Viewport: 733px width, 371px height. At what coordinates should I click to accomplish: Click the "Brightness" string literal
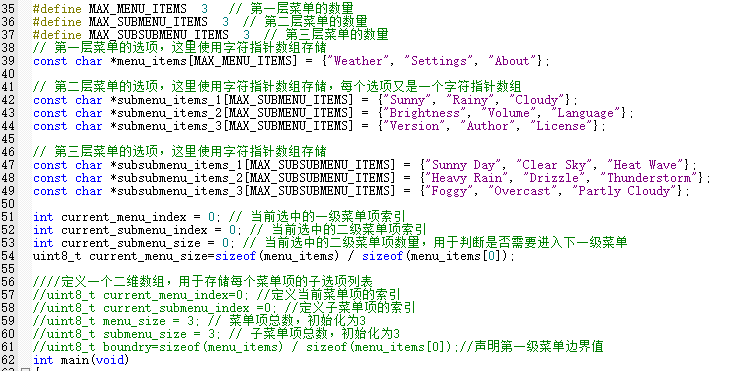(424, 113)
